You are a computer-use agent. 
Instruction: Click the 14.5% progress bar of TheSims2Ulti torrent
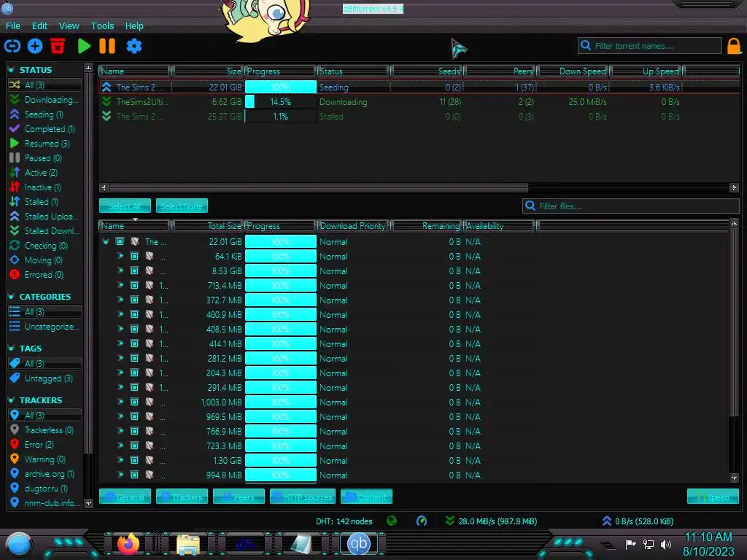pos(281,102)
